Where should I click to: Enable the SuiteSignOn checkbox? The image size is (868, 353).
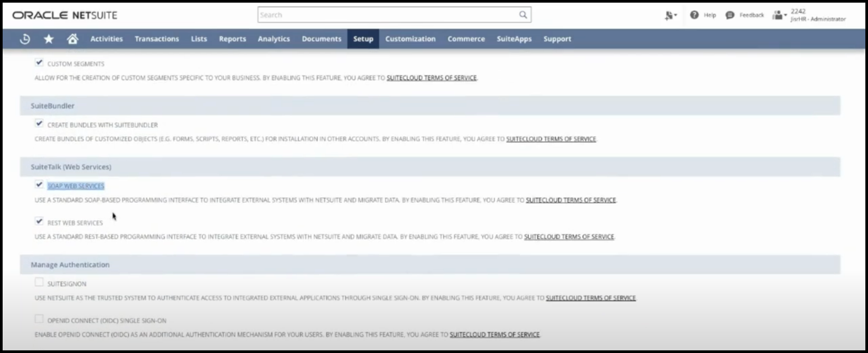[x=39, y=283]
